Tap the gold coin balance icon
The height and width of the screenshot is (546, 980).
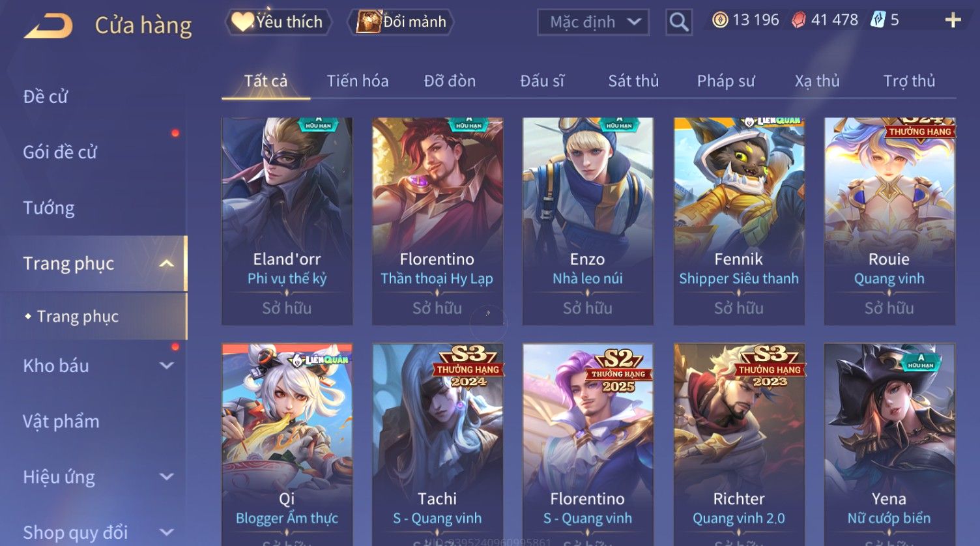[x=720, y=20]
